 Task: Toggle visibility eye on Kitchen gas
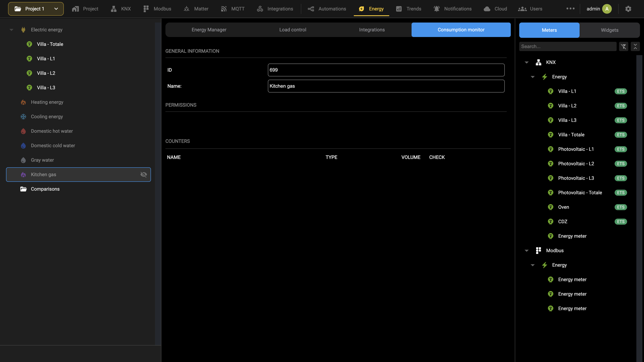[143, 175]
